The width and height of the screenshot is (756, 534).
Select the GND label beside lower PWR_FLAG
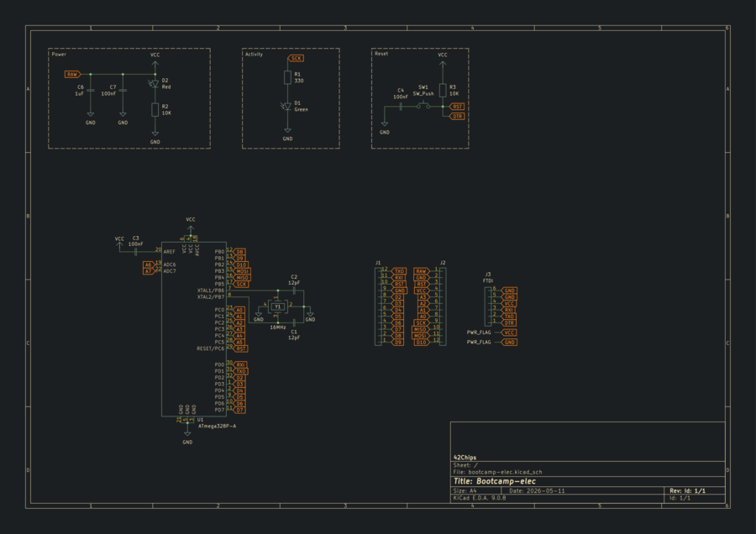pyautogui.click(x=509, y=343)
